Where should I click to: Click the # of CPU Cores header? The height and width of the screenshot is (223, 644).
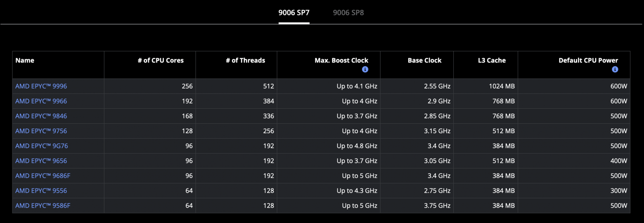[x=161, y=60]
